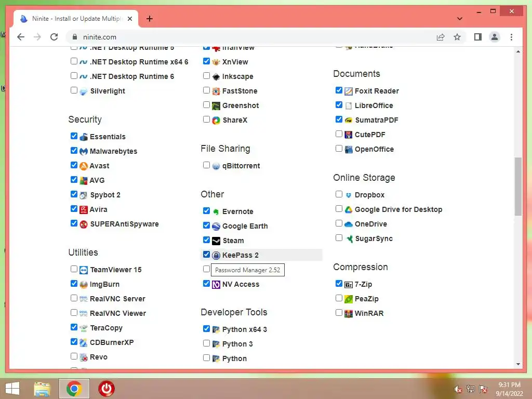Click the Google Drive for Desktop icon
The height and width of the screenshot is (399, 532).
pos(349,210)
